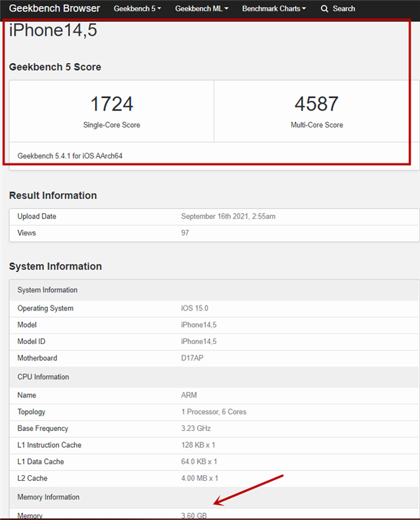Select the Operating System row label
Screen dimensions: 420x520
click(45, 308)
